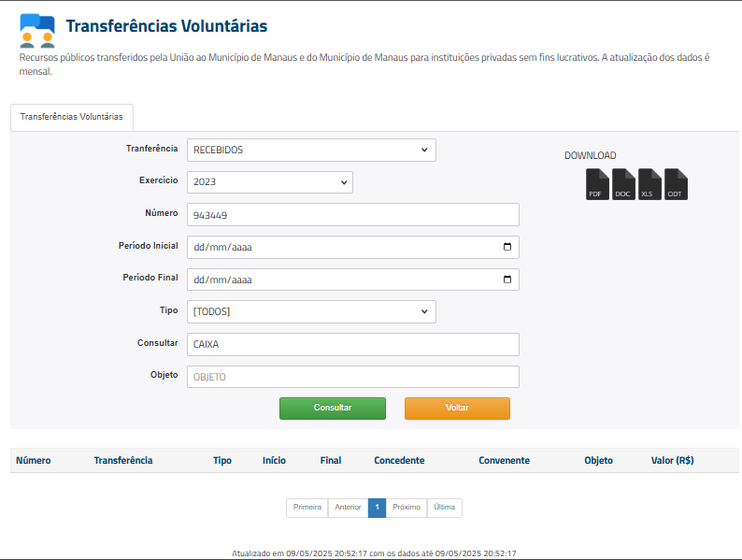The image size is (742, 560).
Task: Open the Exercício dropdown showing 2023
Action: [x=270, y=182]
